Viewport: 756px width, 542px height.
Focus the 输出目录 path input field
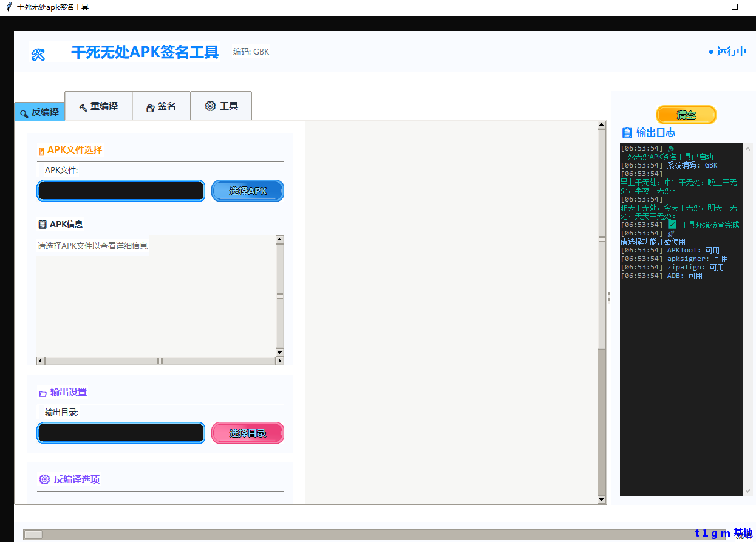121,433
